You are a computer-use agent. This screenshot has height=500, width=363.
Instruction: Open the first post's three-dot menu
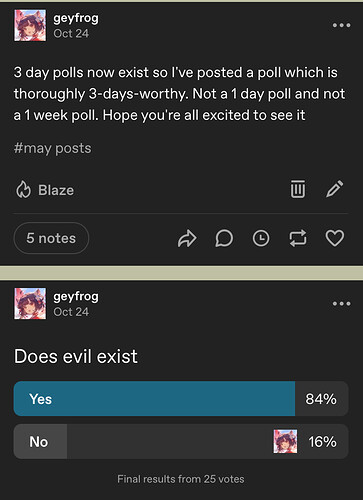[341, 25]
